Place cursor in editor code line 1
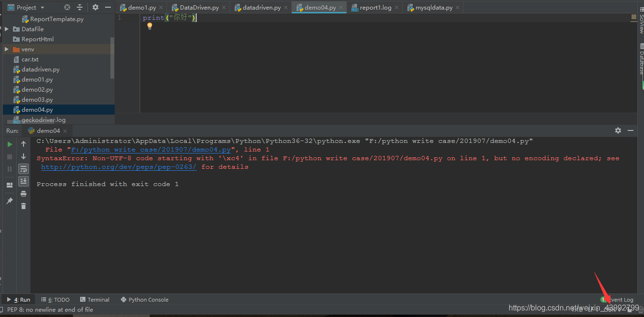Viewport: 644px width, 317px height. (169, 18)
